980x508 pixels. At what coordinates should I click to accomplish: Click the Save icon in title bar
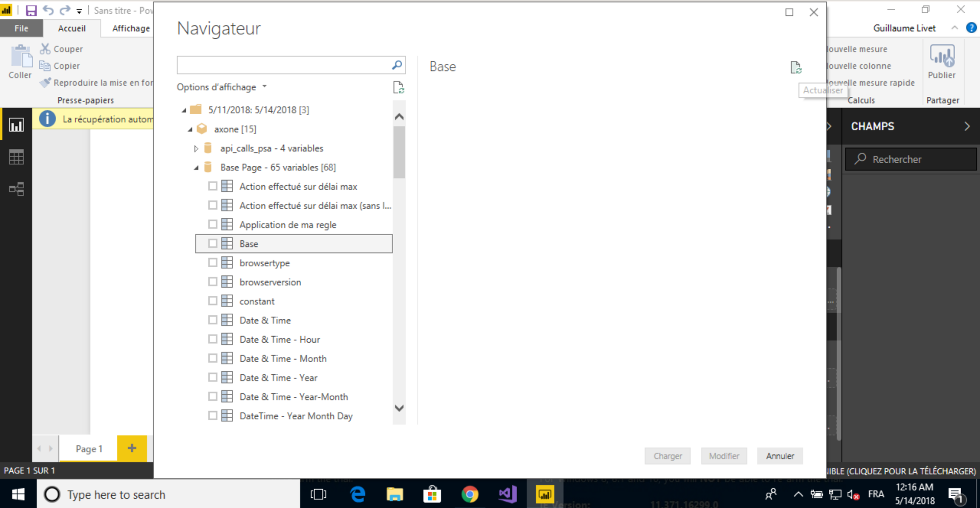click(x=31, y=10)
